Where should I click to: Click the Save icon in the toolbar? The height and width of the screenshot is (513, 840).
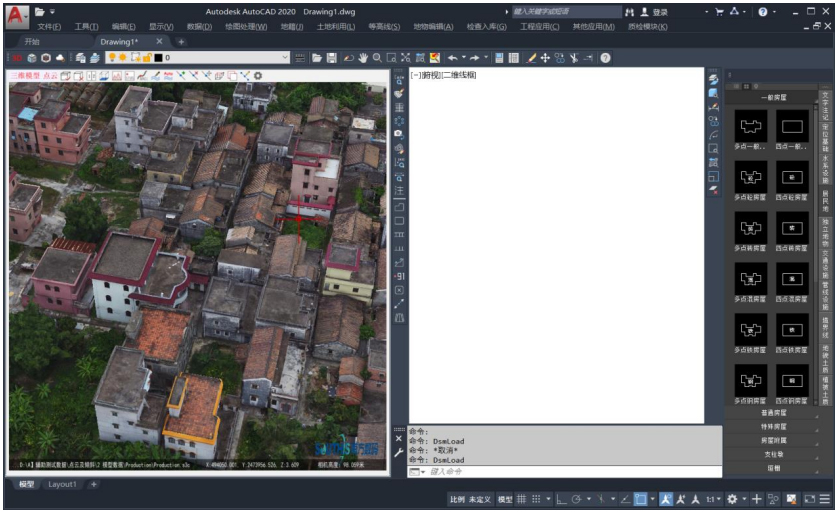click(x=332, y=58)
